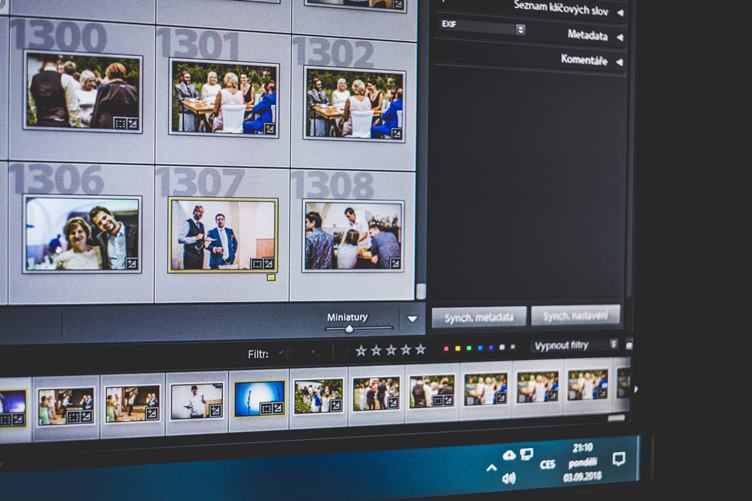Click adjustments badge on white-shirt man filmstrip thumbnail
This screenshot has height=501, width=752.
[x=215, y=410]
